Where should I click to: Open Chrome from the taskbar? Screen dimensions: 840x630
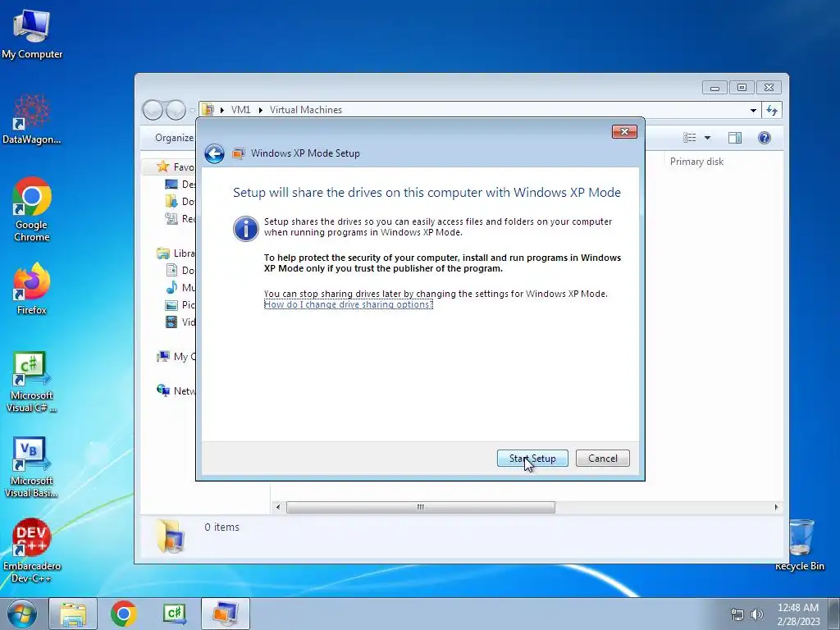(124, 614)
